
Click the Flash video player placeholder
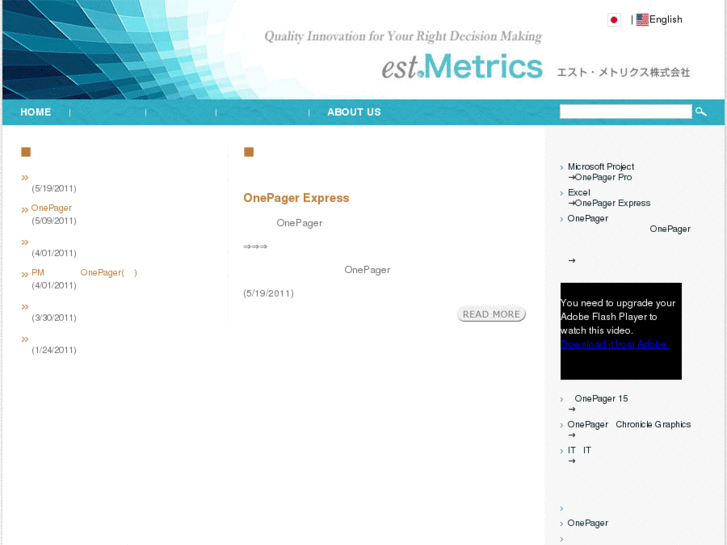point(621,331)
